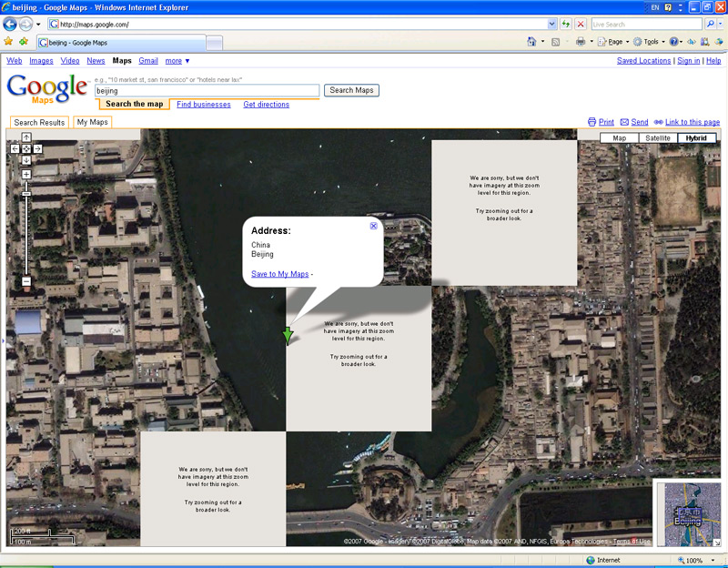The height and width of the screenshot is (568, 728).
Task: Click Save to My Maps link
Action: pos(280,274)
